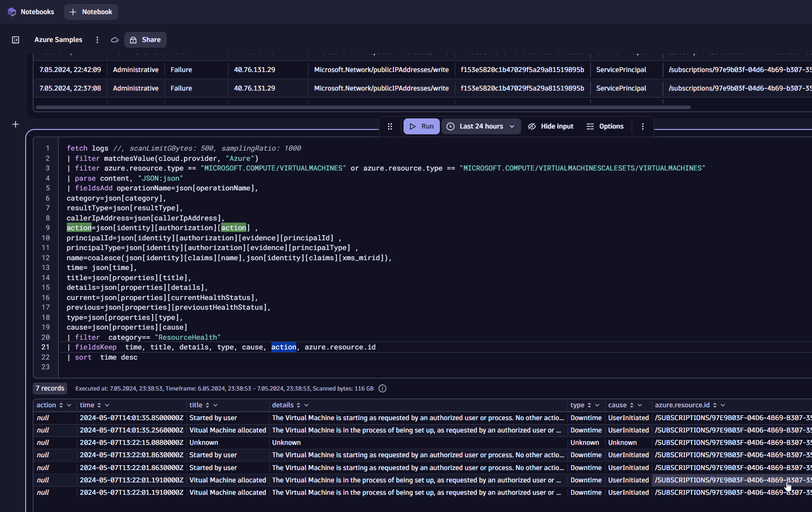Open section kebab menu beside Options
Viewport: 812px width, 512px height.
pos(643,126)
